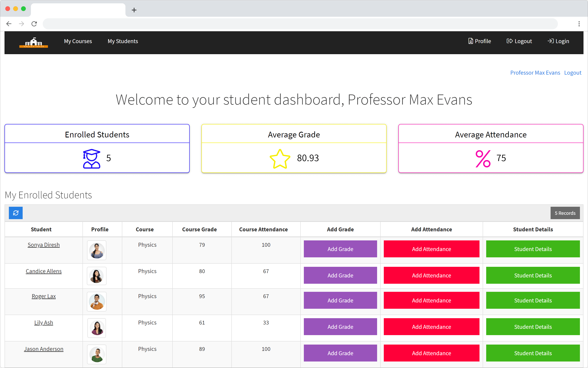Click Jason Anderson's profile photo thumbnail
The image size is (588, 368).
97,354
